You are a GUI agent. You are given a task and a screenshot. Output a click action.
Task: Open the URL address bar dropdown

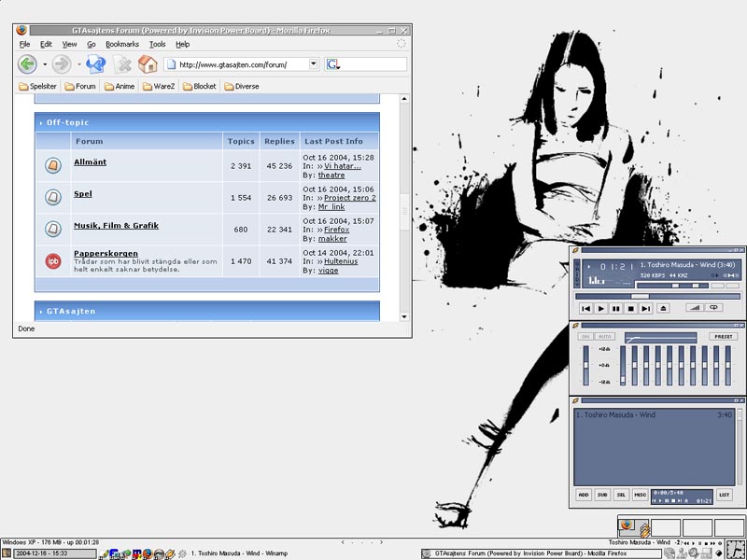tap(314, 64)
